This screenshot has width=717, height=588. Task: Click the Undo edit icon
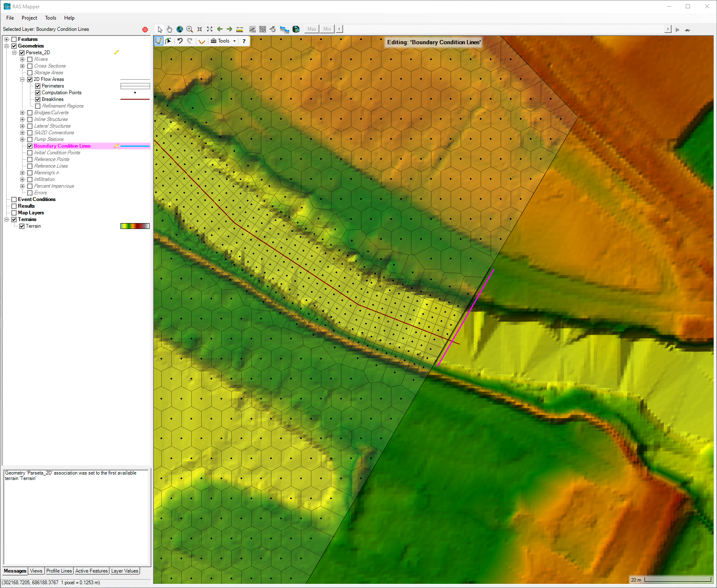coord(180,41)
